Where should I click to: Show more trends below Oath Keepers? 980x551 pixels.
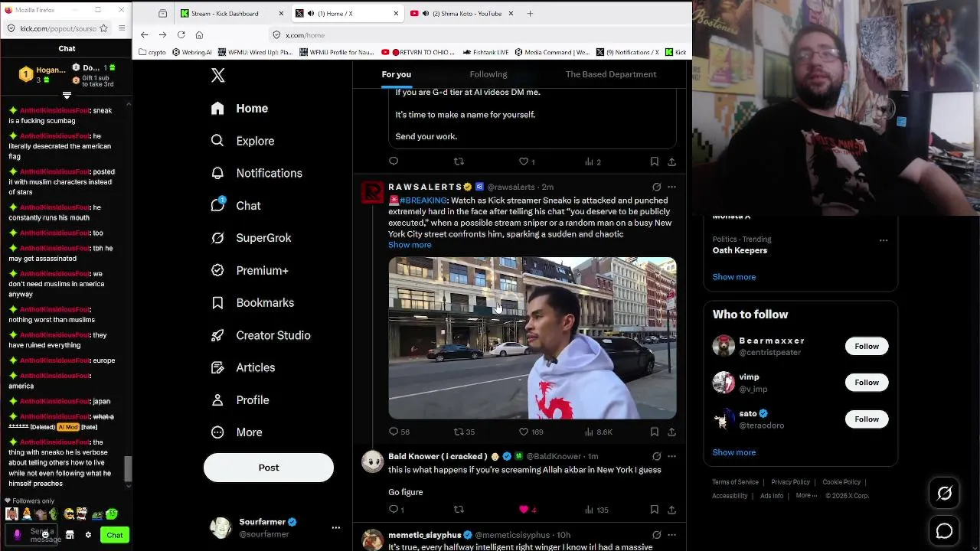(734, 277)
